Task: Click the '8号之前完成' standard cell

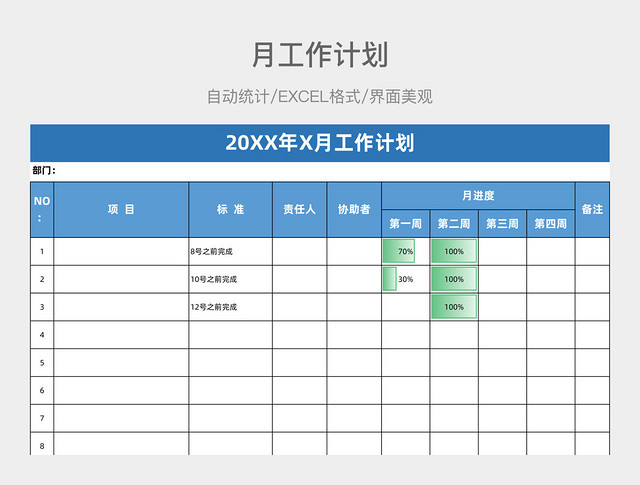Action: (231, 251)
